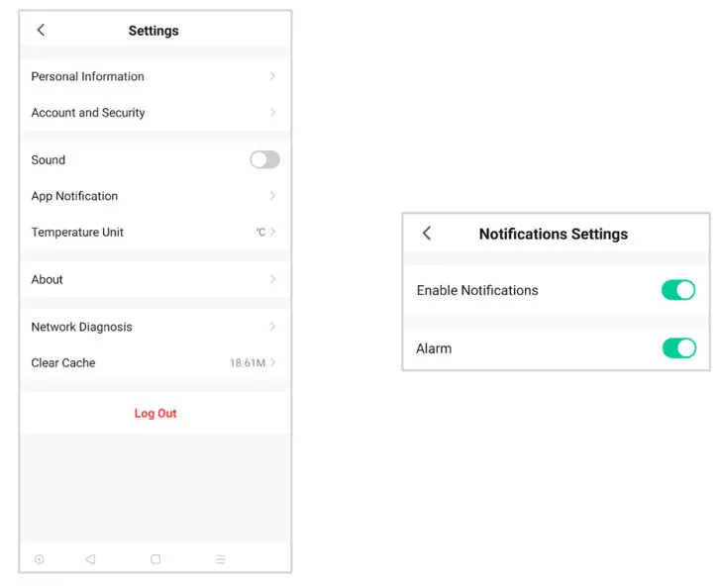
Task: Tap the Android back triangle icon
Action: [90, 559]
